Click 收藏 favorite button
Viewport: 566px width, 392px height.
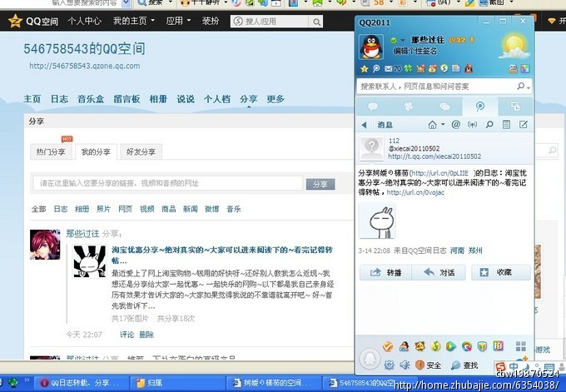[501, 272]
